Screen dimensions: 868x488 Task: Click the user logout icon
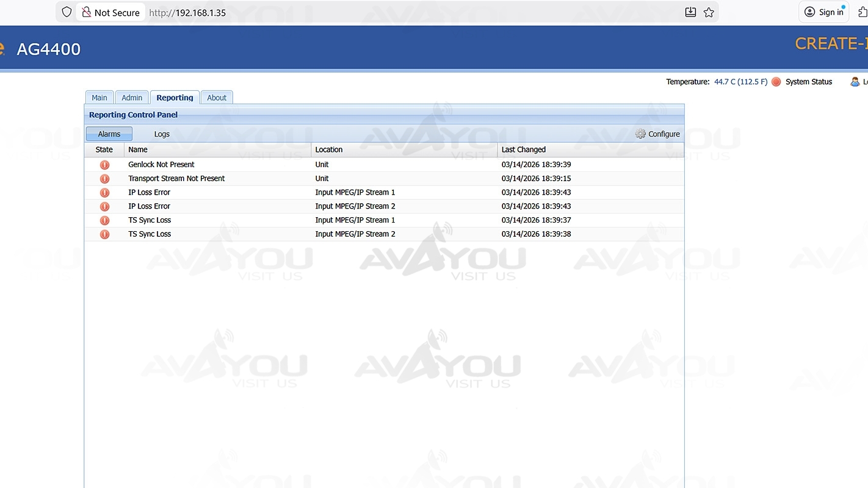[x=855, y=82]
